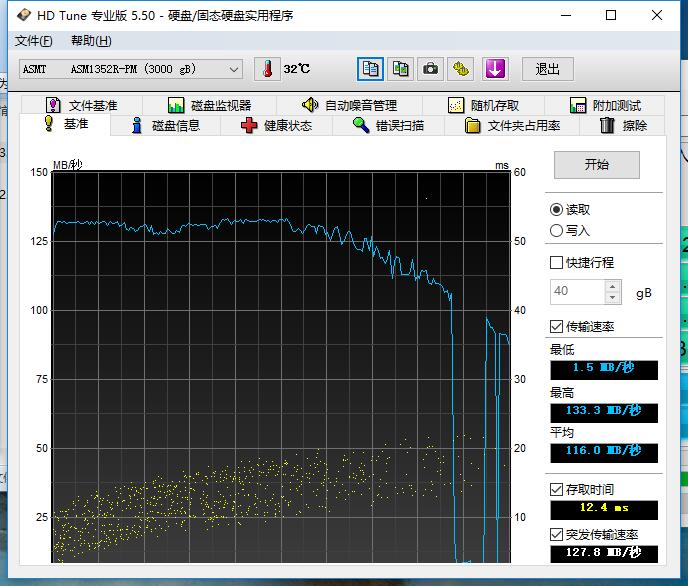
Task: Click the copy screenshot to clipboard icon
Action: click(400, 69)
